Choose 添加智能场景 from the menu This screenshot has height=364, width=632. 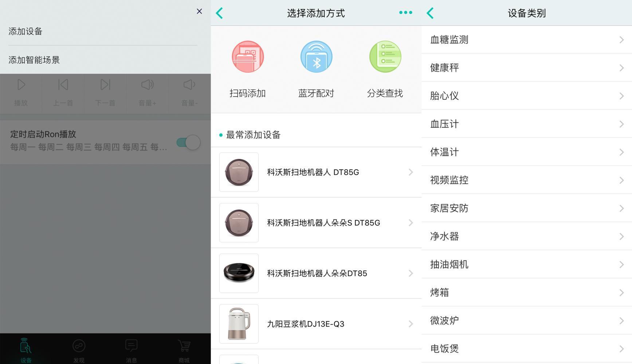pyautogui.click(x=34, y=60)
